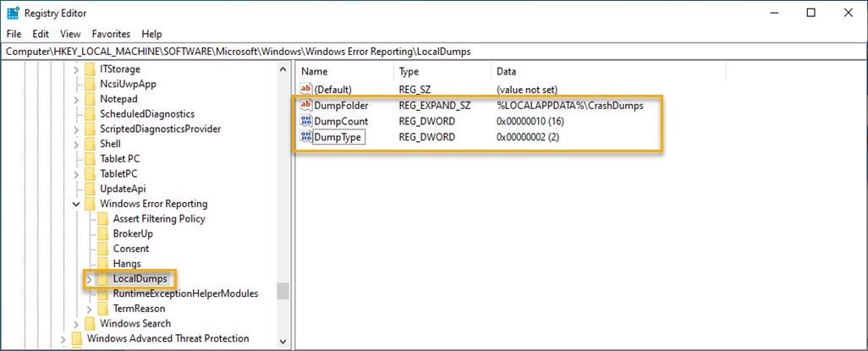Select the LocalDumps folder icon
The width and height of the screenshot is (868, 351).
coord(103,279)
